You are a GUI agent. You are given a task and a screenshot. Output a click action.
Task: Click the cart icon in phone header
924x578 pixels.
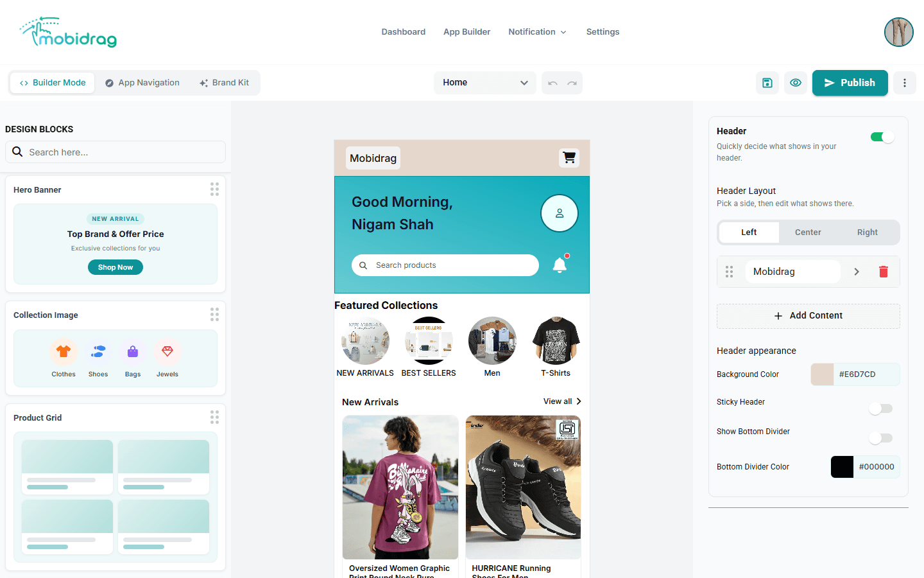[x=569, y=157]
